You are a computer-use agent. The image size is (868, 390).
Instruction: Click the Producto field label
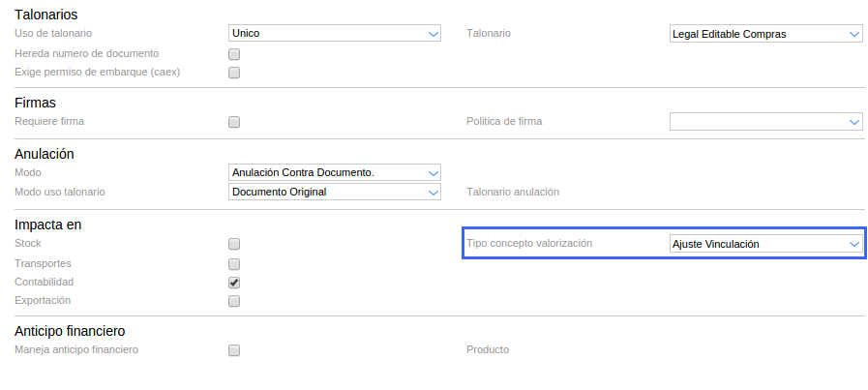[x=488, y=349]
